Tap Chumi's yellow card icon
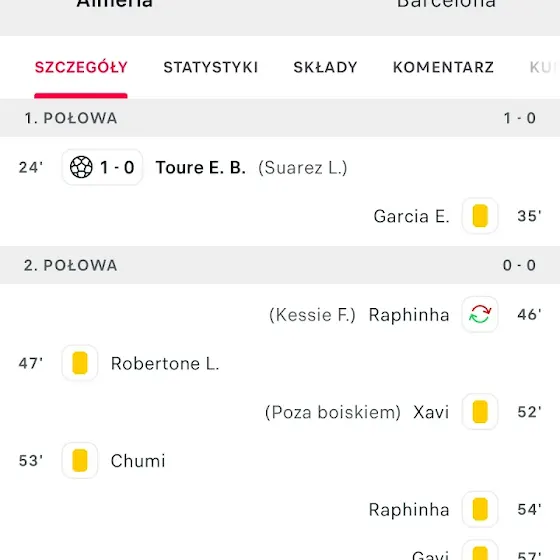This screenshot has height=560, width=560. click(x=80, y=460)
